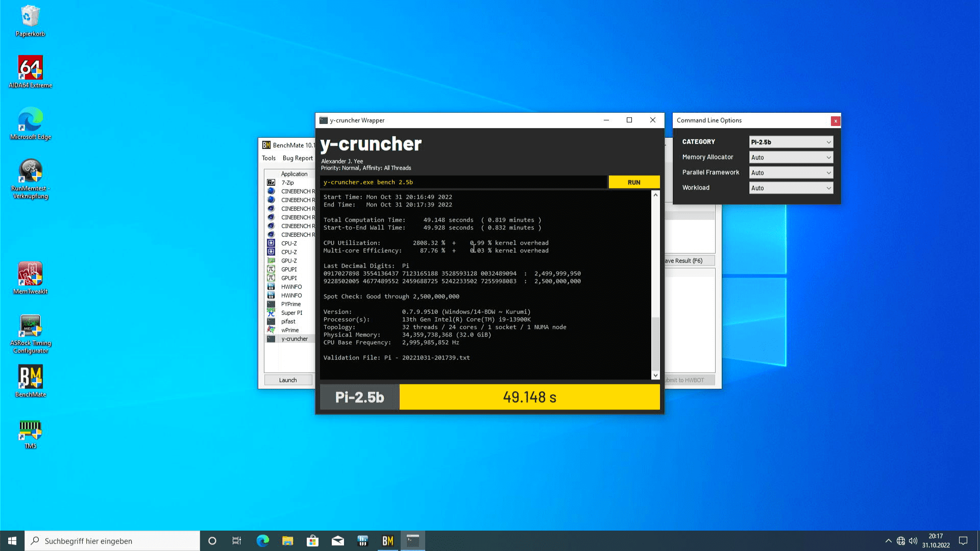The height and width of the screenshot is (551, 980).
Task: Open MemTweakIt desktop shortcut
Action: [30, 278]
